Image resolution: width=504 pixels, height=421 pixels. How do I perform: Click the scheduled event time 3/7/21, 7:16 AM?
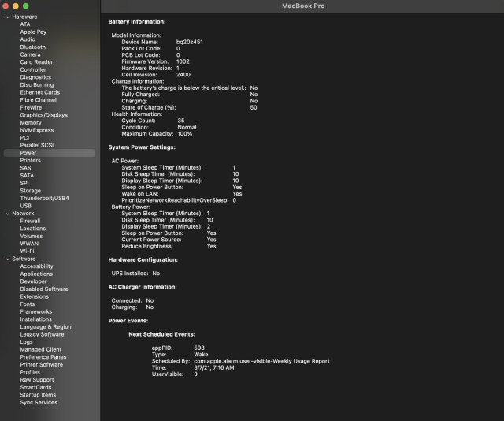[x=214, y=368]
